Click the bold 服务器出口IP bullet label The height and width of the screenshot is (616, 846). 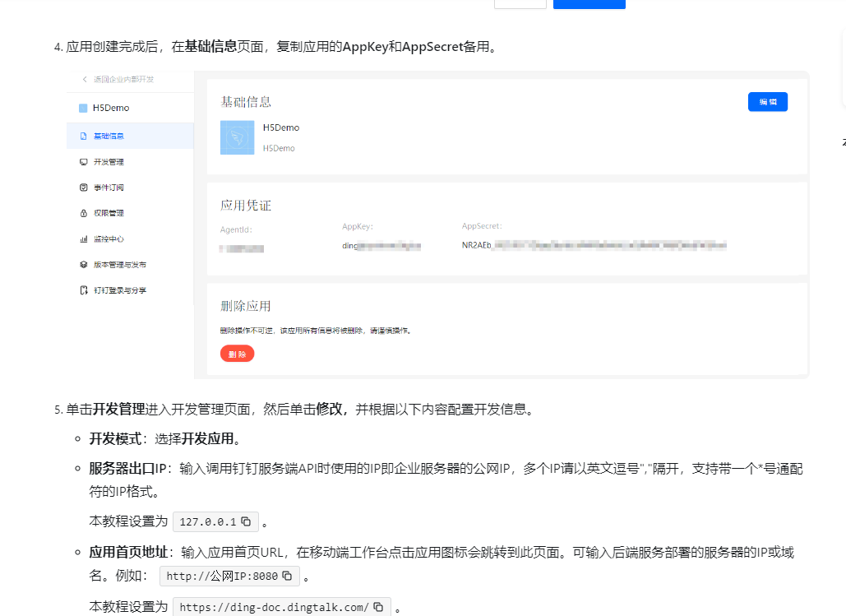(x=127, y=469)
